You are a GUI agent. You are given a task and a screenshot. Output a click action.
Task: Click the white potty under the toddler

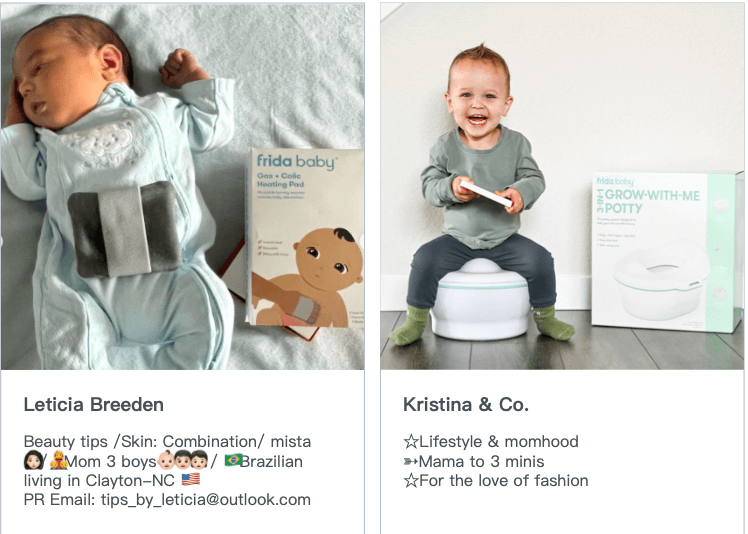click(479, 299)
